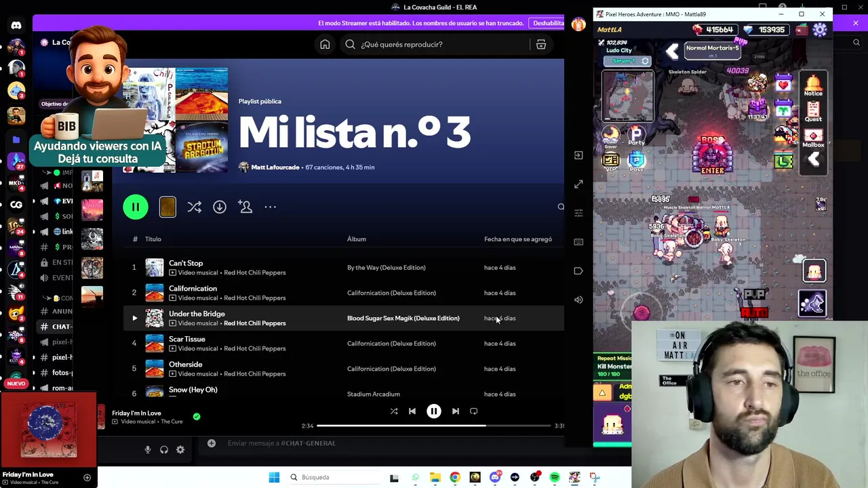Open the Quest scroll in the game
The width and height of the screenshot is (868, 488).
coord(813,111)
